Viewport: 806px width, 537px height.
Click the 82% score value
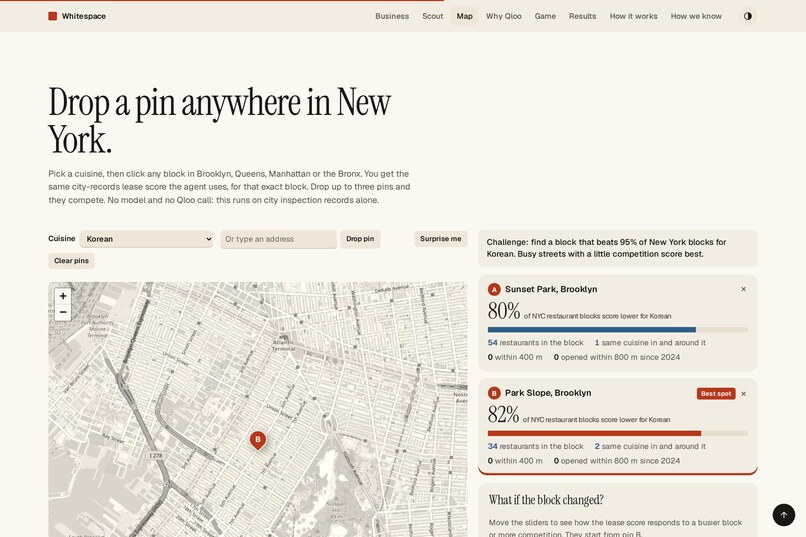pyautogui.click(x=503, y=414)
